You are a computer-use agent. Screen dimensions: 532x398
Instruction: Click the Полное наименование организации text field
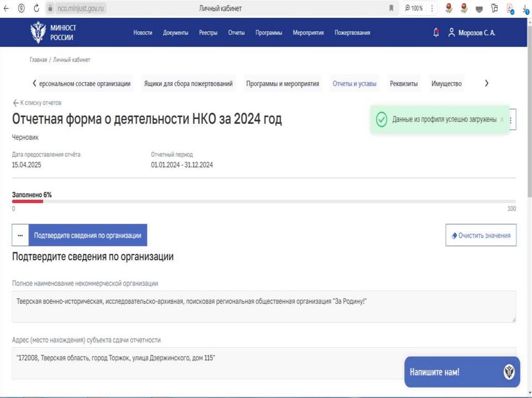(264, 306)
